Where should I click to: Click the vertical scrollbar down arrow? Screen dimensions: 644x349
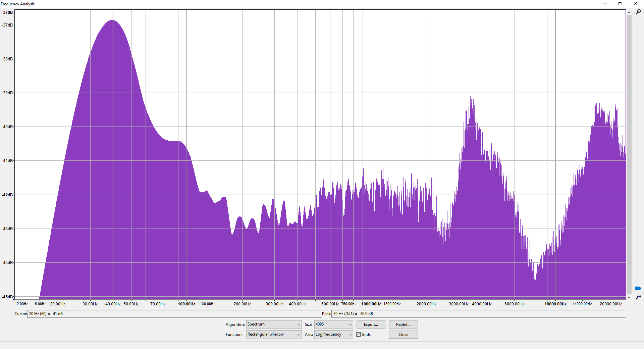click(629, 297)
